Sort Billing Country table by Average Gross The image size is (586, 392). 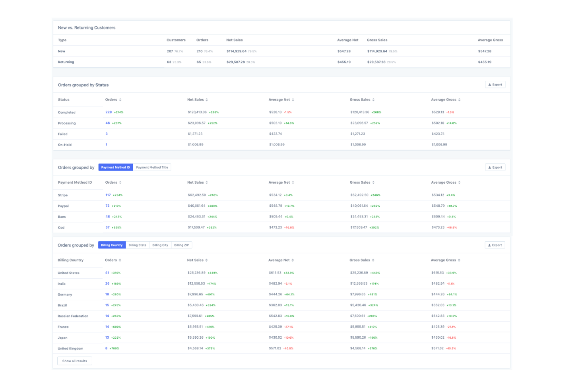(459, 260)
